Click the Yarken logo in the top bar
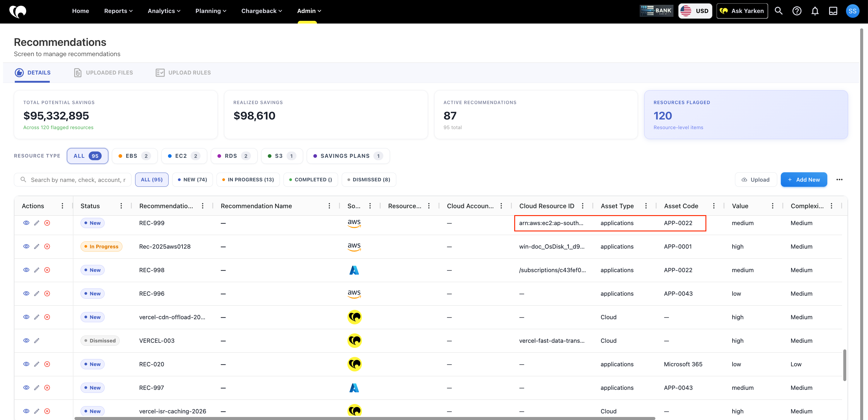 coord(17,11)
